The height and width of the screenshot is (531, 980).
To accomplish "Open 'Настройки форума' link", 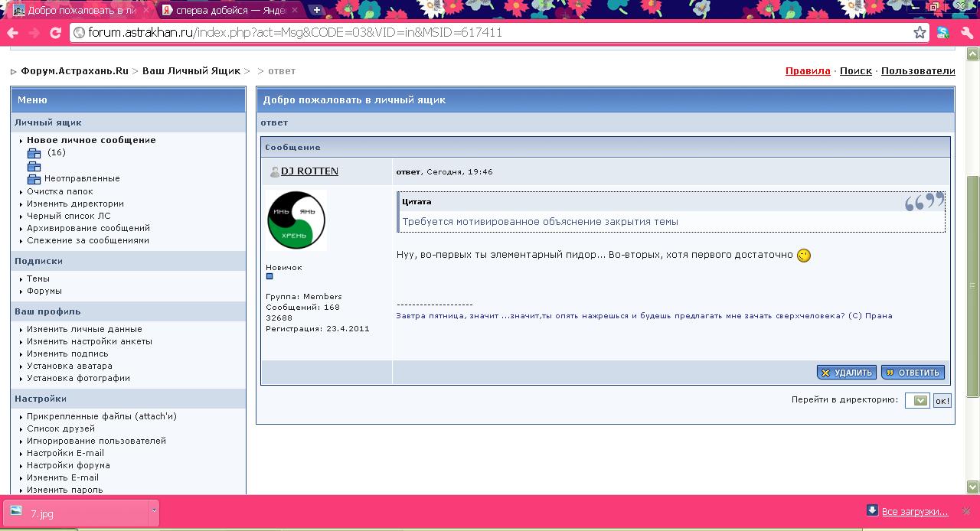I will [x=68, y=465].
